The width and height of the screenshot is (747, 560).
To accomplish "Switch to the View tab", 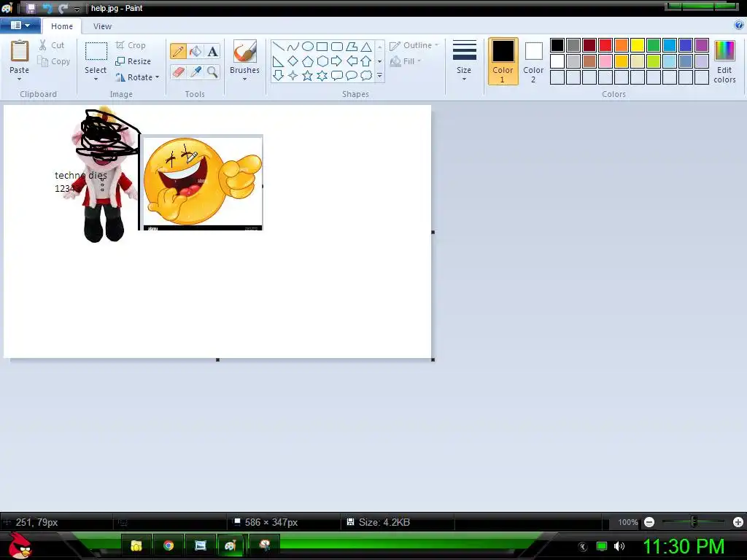I will 102,26.
